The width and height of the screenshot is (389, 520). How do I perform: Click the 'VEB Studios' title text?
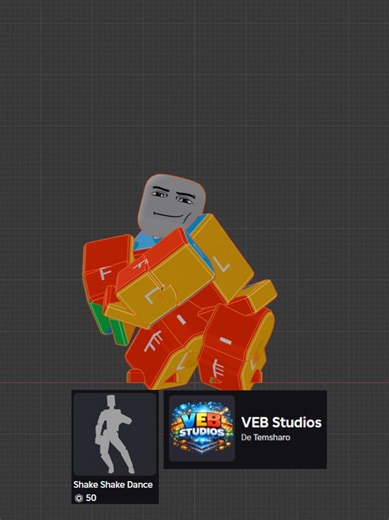point(281,422)
